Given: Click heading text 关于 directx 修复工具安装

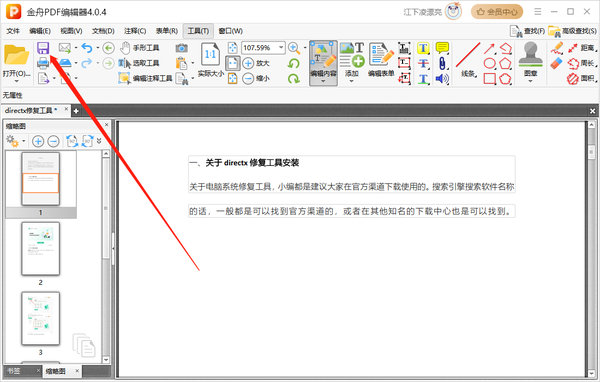Looking at the screenshot, I should coord(252,163).
